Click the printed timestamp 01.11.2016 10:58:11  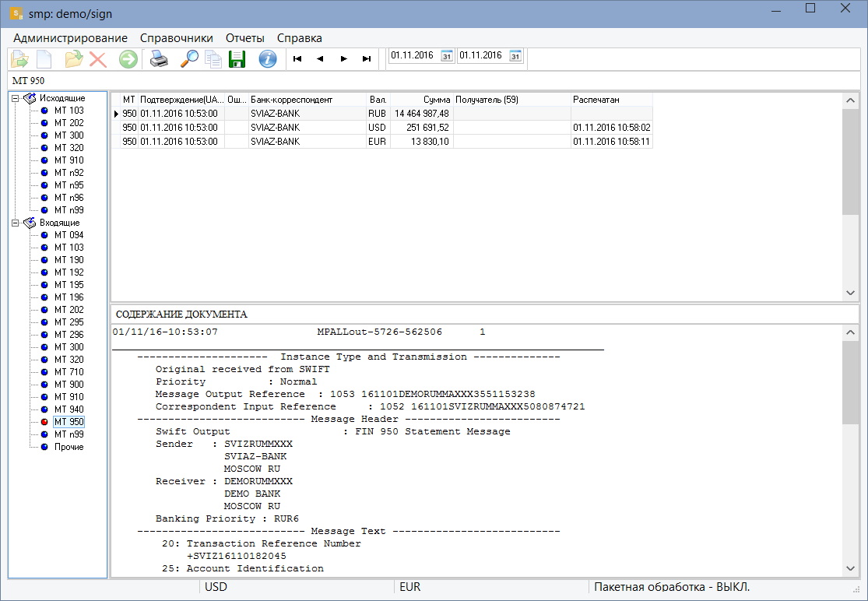pyautogui.click(x=612, y=142)
